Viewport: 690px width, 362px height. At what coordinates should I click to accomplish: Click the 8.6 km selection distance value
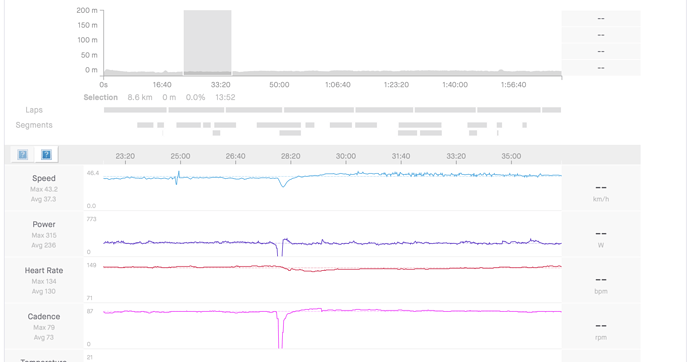[x=140, y=97]
